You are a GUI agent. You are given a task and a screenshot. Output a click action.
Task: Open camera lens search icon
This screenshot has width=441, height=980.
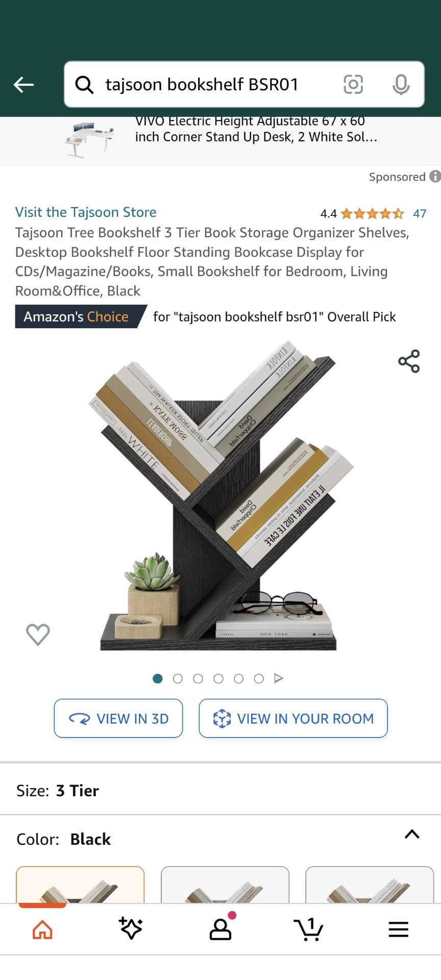point(353,84)
